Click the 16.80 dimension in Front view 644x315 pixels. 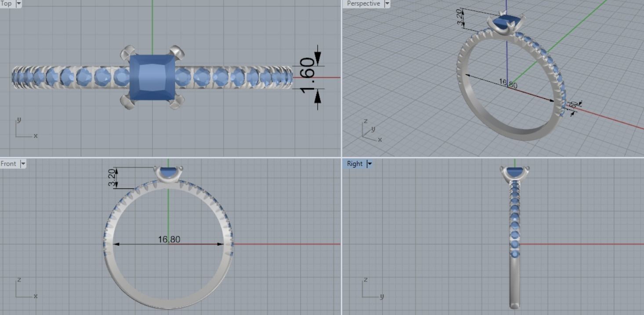point(169,239)
